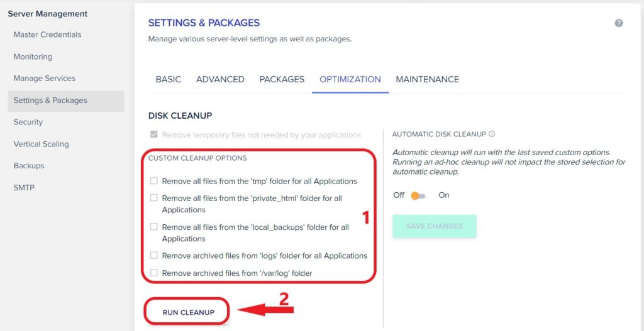Open the Packages tab
Screen dimensions: 644x331
(x=282, y=79)
